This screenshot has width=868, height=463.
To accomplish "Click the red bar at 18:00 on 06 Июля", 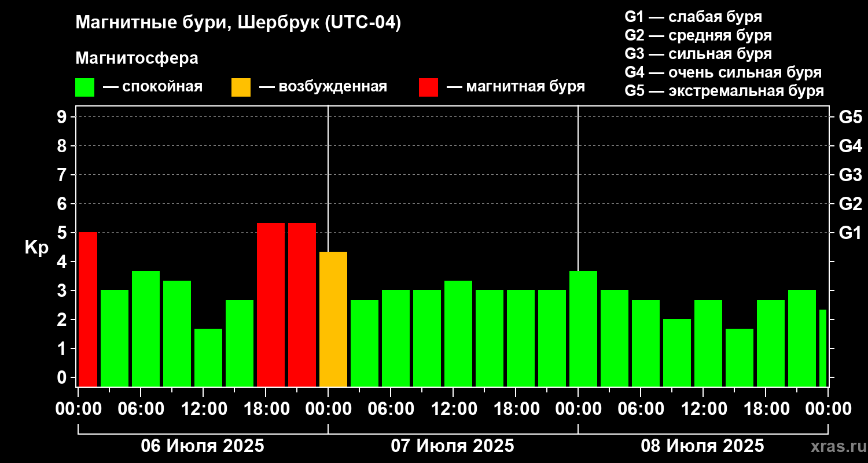I will pos(271,304).
